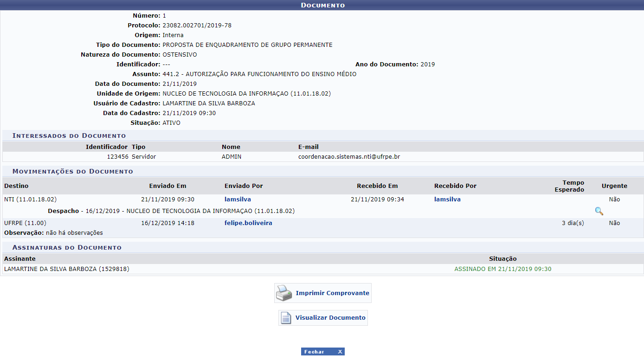The width and height of the screenshot is (644, 361).
Task: Click the 3 dia(s) expected time cell
Action: 573,223
